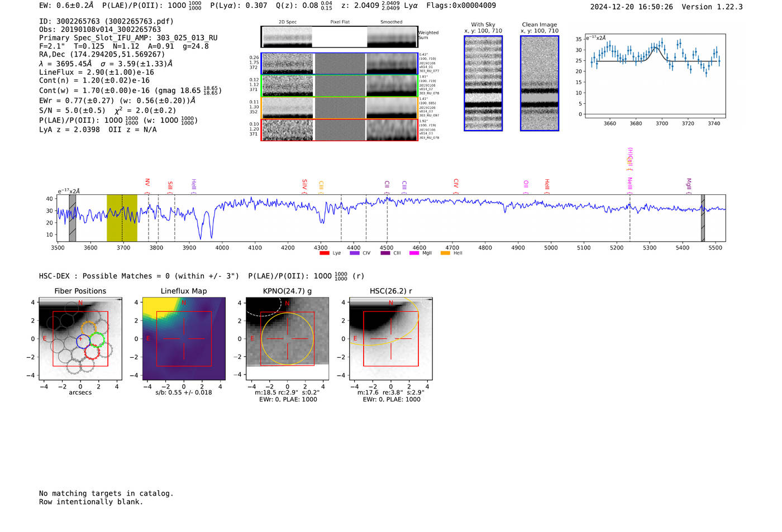This screenshot has height=532, width=782.
Task: Click the Pixel Flat column header
Action: (x=340, y=22)
